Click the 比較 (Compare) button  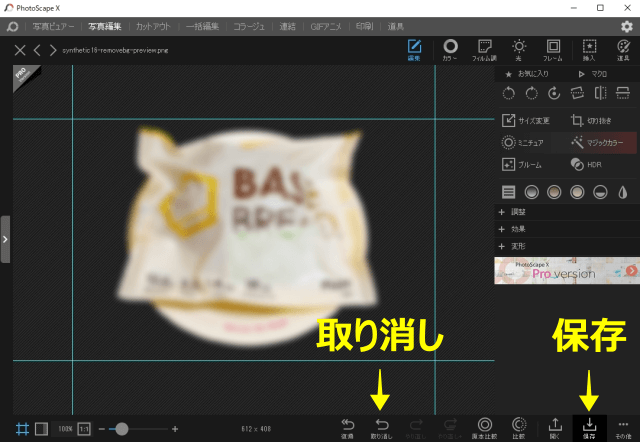click(519, 429)
